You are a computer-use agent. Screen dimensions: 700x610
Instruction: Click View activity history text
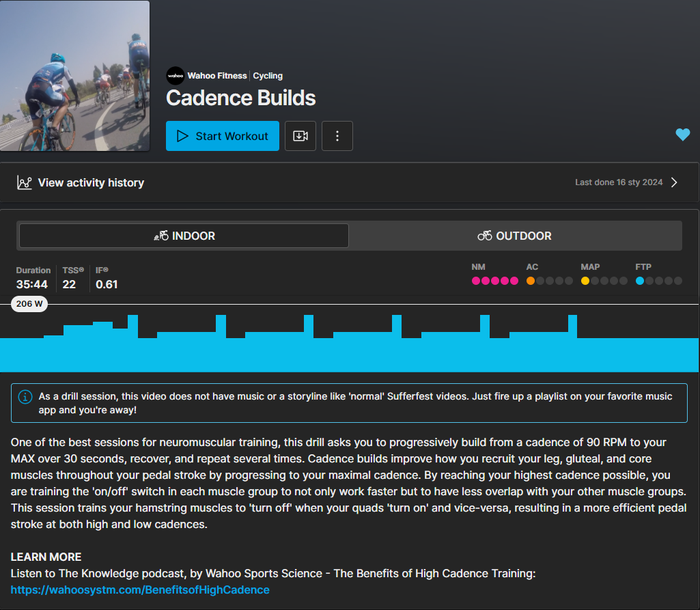click(91, 183)
